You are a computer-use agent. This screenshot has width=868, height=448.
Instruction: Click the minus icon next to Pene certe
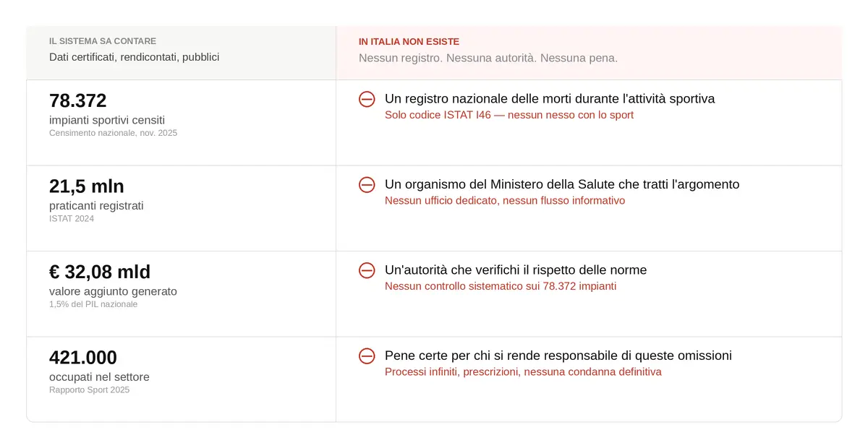(367, 356)
